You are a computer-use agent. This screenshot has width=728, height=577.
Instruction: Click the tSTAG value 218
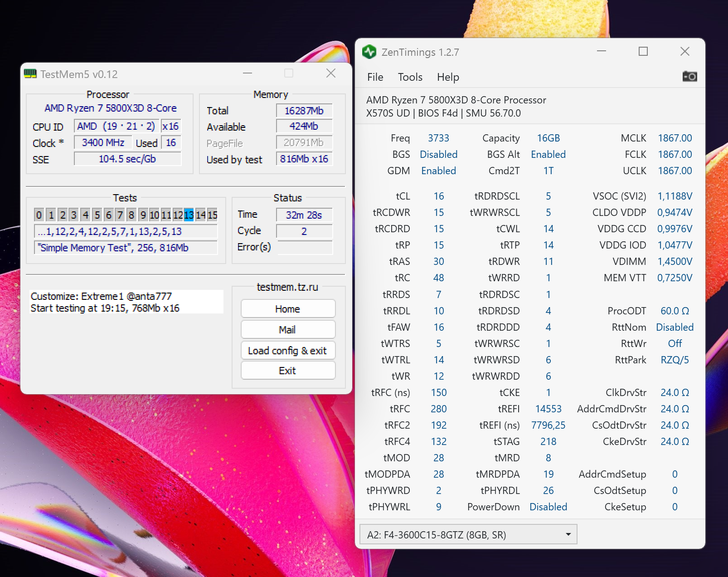pos(548,441)
